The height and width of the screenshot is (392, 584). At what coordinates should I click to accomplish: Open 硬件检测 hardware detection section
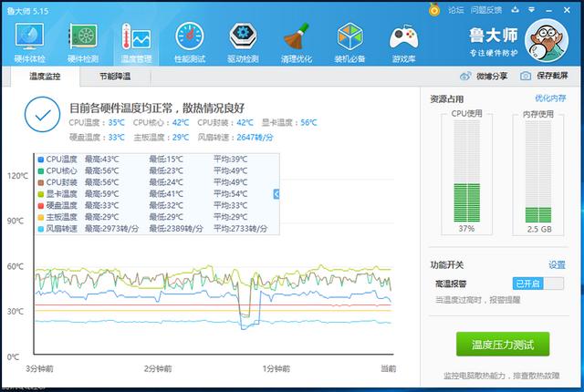(x=82, y=42)
